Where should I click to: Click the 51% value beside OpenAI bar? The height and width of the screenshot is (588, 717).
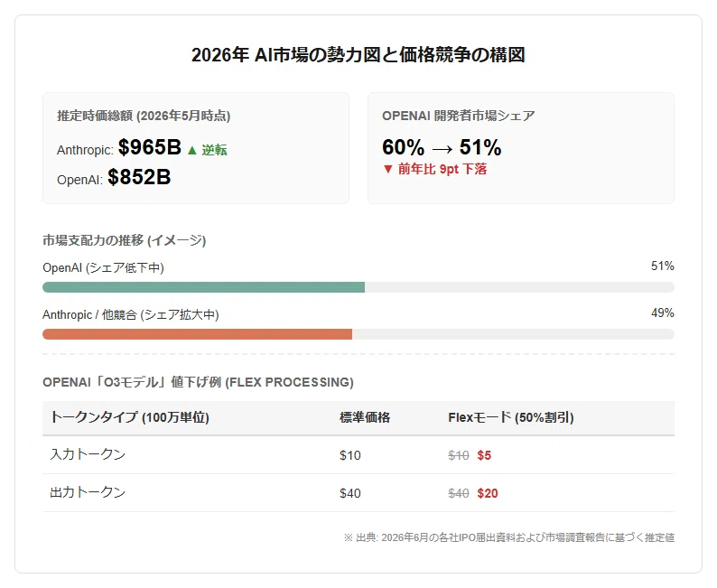[663, 266]
